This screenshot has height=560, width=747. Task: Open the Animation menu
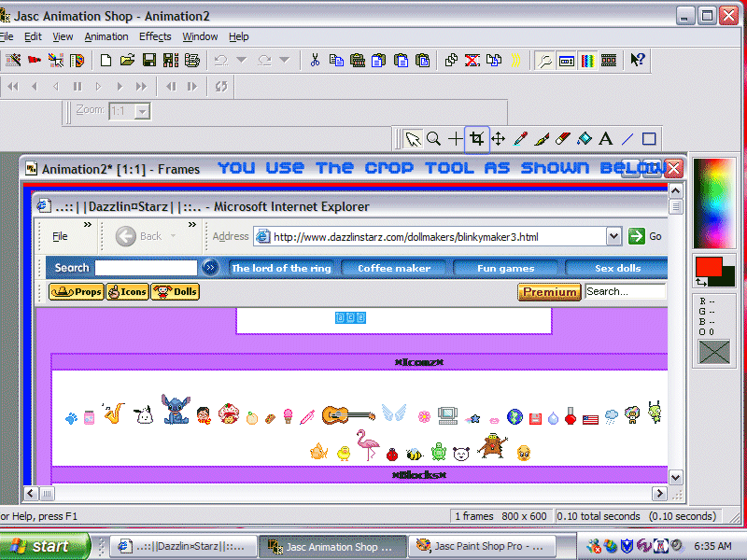pos(106,36)
